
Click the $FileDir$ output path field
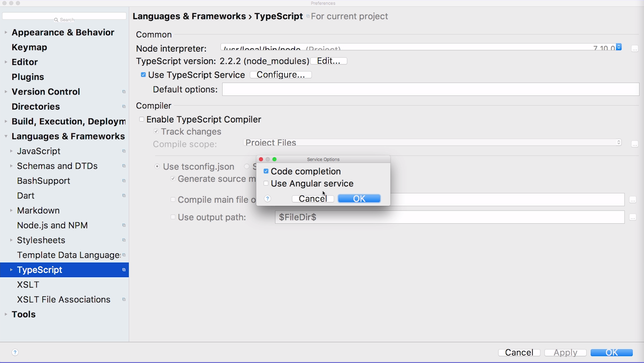click(x=450, y=217)
